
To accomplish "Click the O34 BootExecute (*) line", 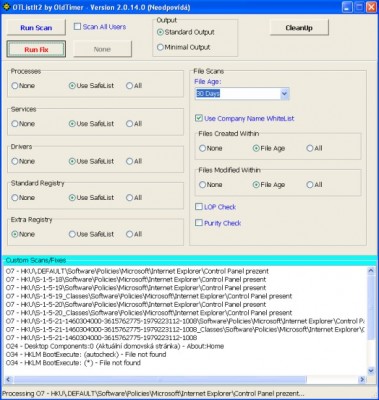I will pos(73,363).
